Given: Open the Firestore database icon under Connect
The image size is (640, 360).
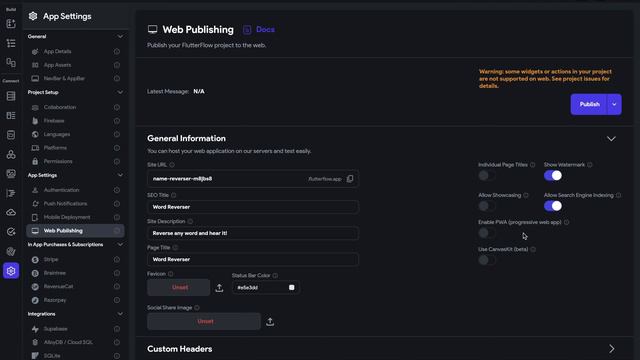Looking at the screenshot, I should pyautogui.click(x=11, y=96).
